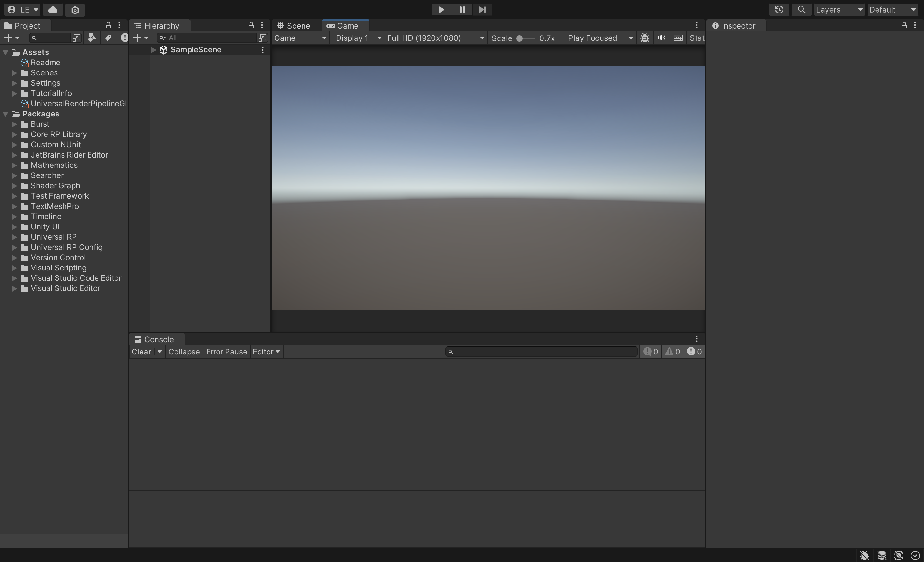
Task: Click the cloud services icon
Action: 53,10
